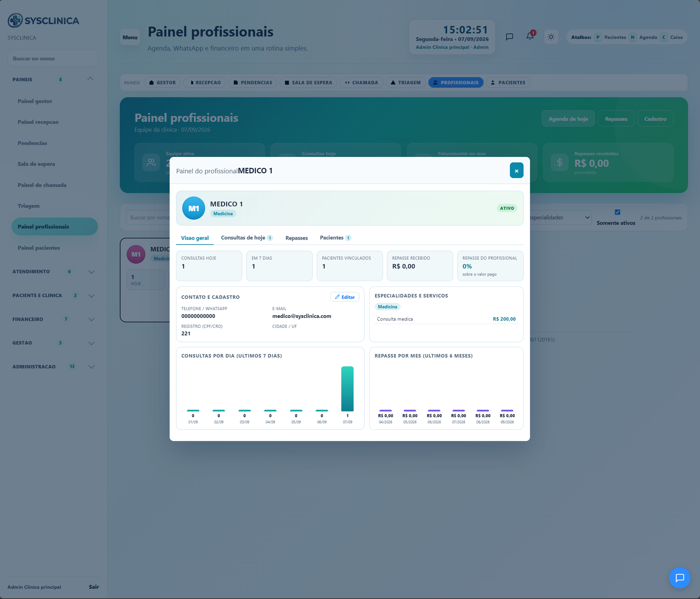The width and height of the screenshot is (700, 599).
Task: Focus the Buscar no menu search field
Action: (x=52, y=58)
